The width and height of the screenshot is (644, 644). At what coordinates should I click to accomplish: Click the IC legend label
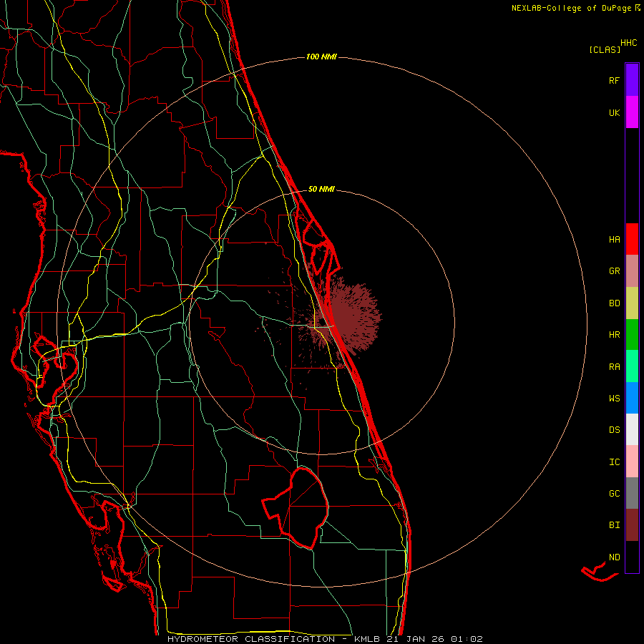[x=614, y=462]
